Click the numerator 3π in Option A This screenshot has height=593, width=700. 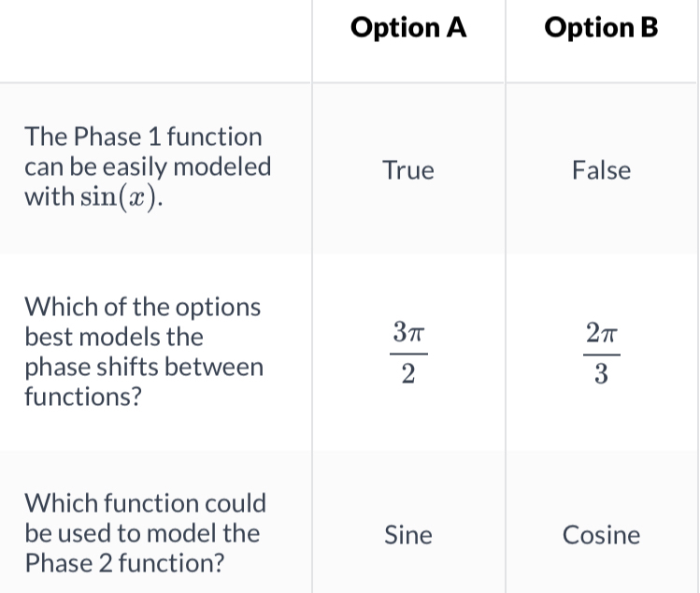408,330
